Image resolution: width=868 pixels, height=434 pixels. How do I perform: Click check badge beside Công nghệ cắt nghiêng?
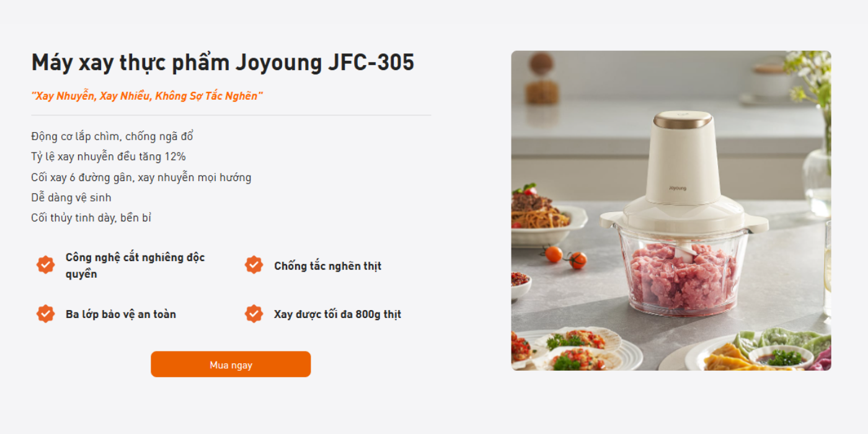[45, 265]
